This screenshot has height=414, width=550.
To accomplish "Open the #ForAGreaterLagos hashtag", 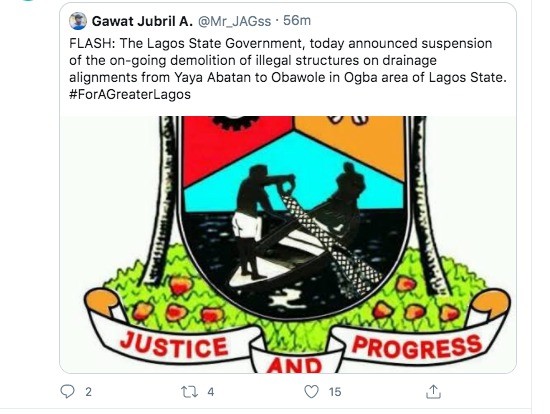I will (x=130, y=94).
